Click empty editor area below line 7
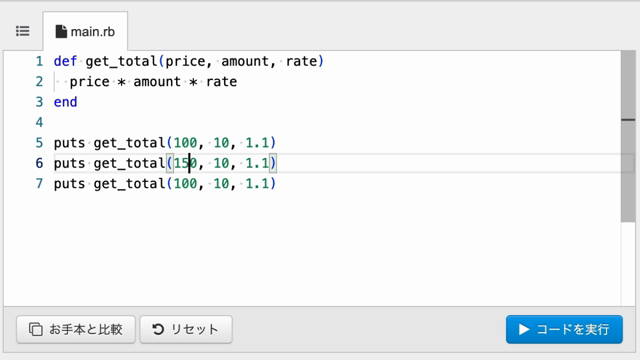640x360 pixels. pos(310,249)
